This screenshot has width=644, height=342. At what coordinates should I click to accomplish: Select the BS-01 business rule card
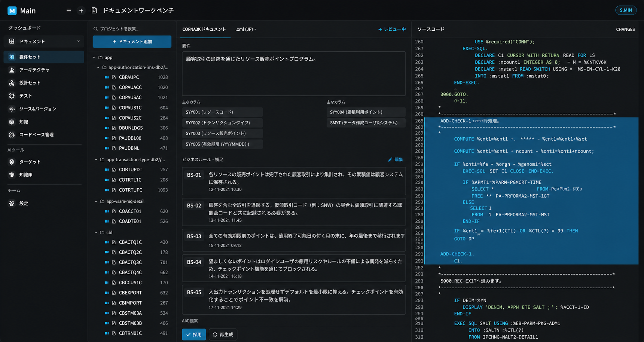294,181
